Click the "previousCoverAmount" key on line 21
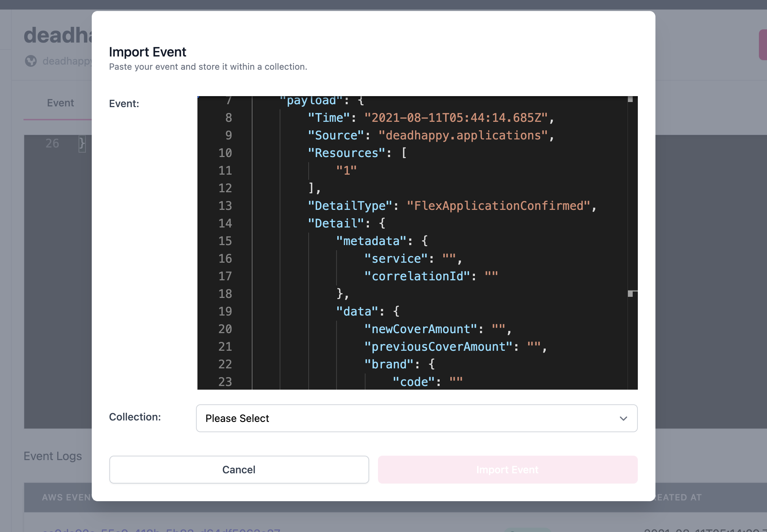767x532 pixels. tap(438, 347)
